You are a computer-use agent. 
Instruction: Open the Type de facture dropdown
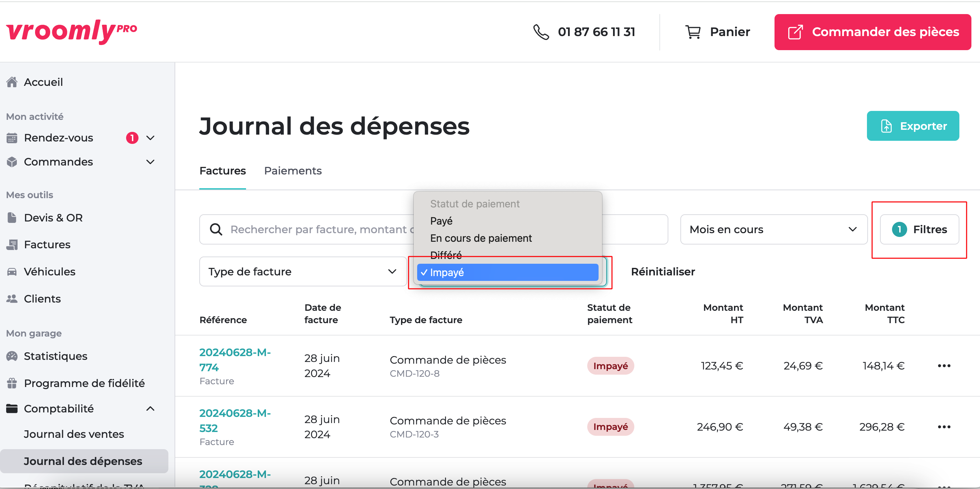(x=303, y=272)
